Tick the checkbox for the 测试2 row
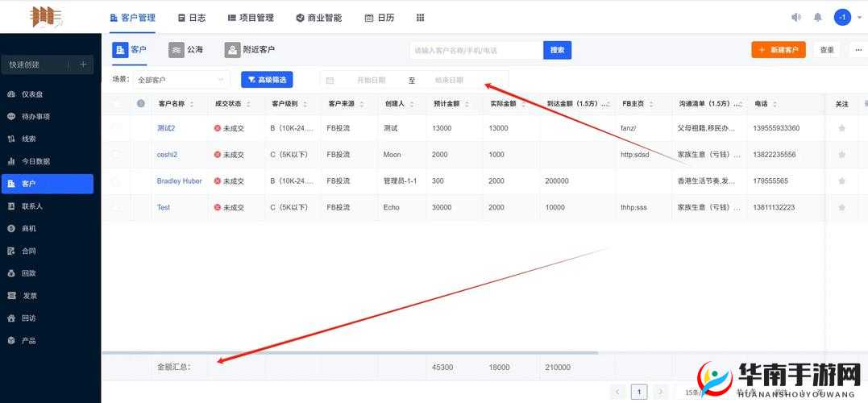 116,128
